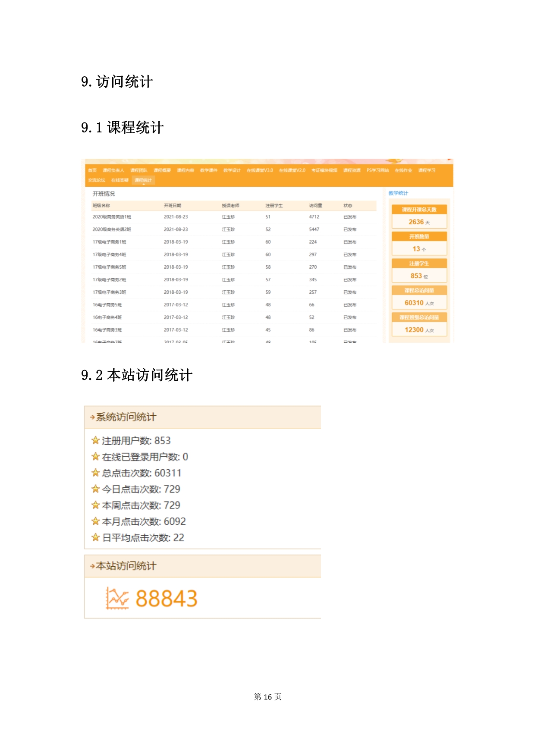Select class row 16电子商务5班
Viewport: 535px width, 756px height.
click(233, 304)
